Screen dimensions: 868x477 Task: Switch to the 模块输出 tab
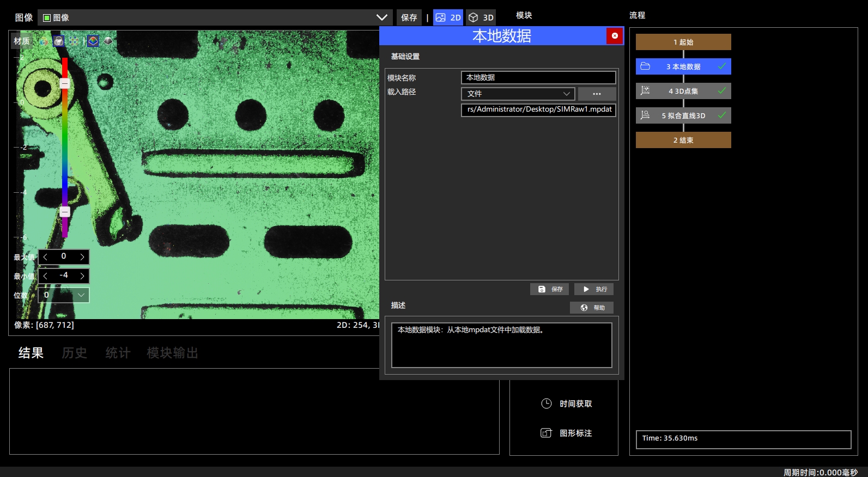click(x=172, y=353)
